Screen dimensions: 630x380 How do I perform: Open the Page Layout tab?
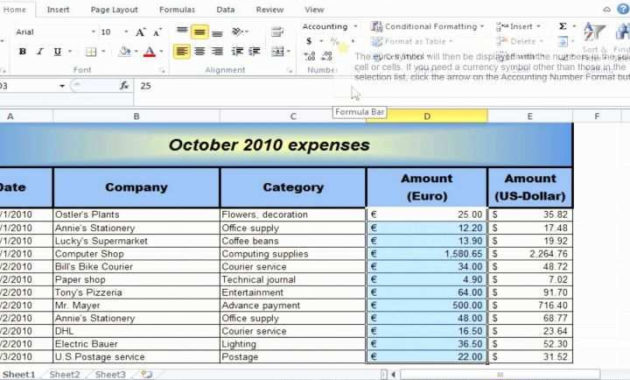pyautogui.click(x=114, y=10)
